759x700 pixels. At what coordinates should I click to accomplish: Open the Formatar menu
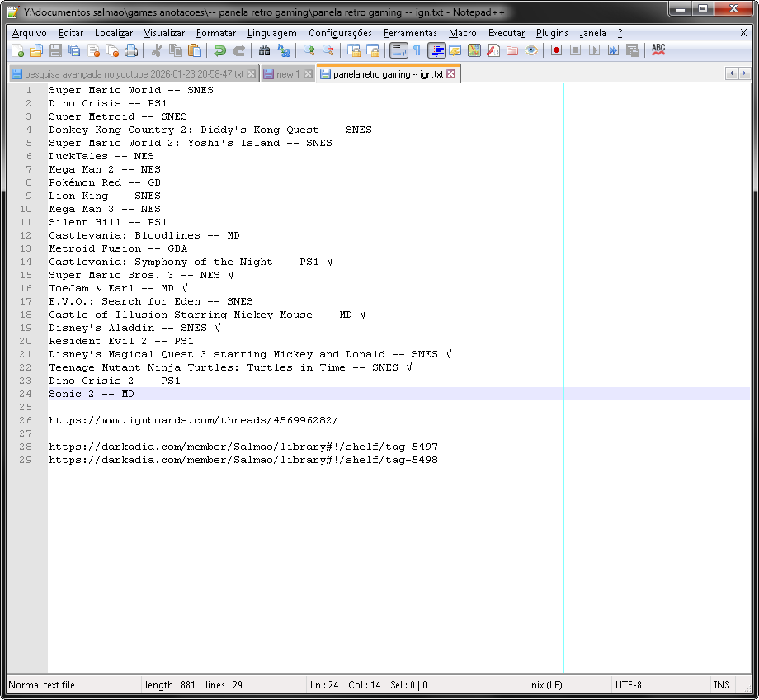point(216,33)
